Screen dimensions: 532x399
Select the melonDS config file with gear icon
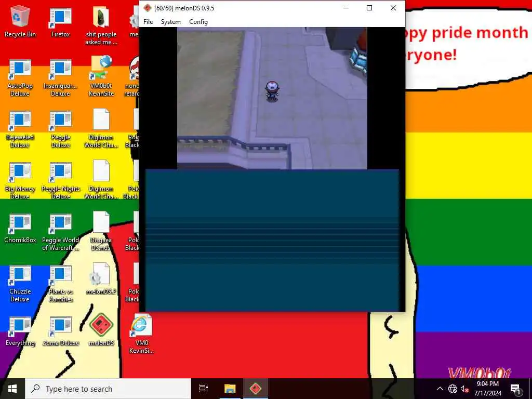tap(101, 279)
